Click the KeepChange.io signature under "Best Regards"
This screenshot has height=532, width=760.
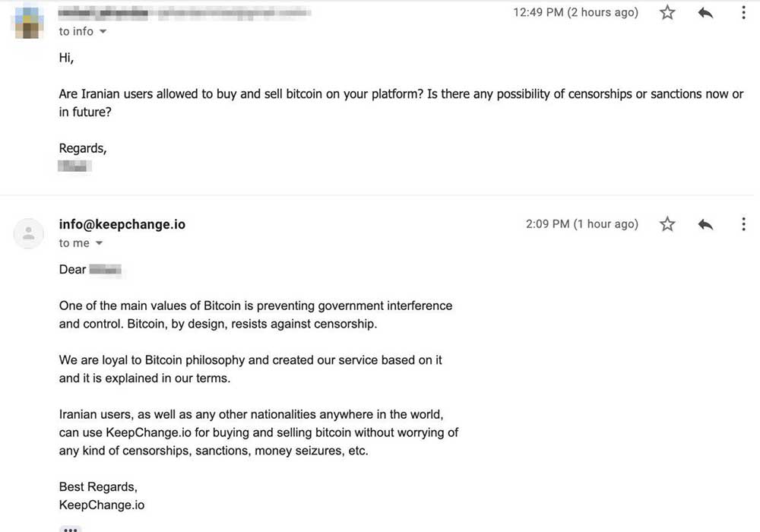[101, 505]
